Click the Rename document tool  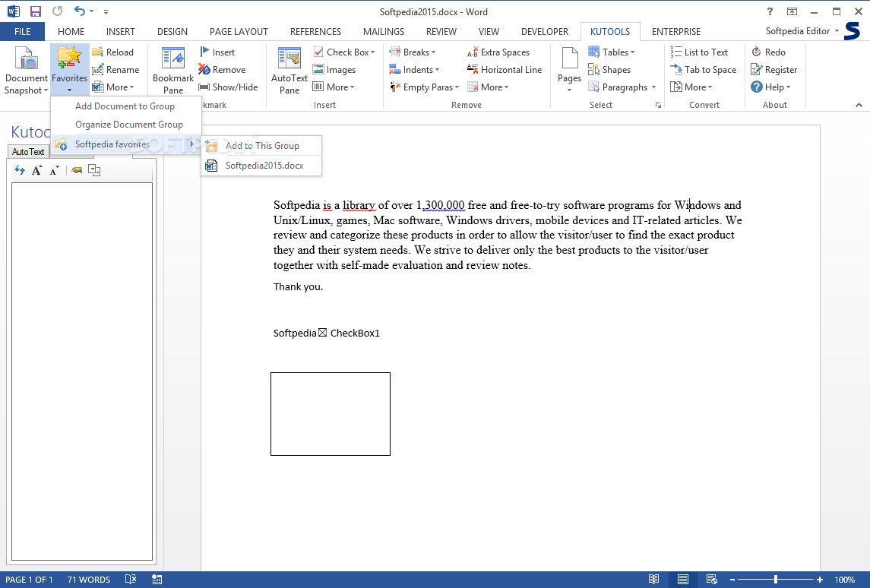tap(115, 70)
